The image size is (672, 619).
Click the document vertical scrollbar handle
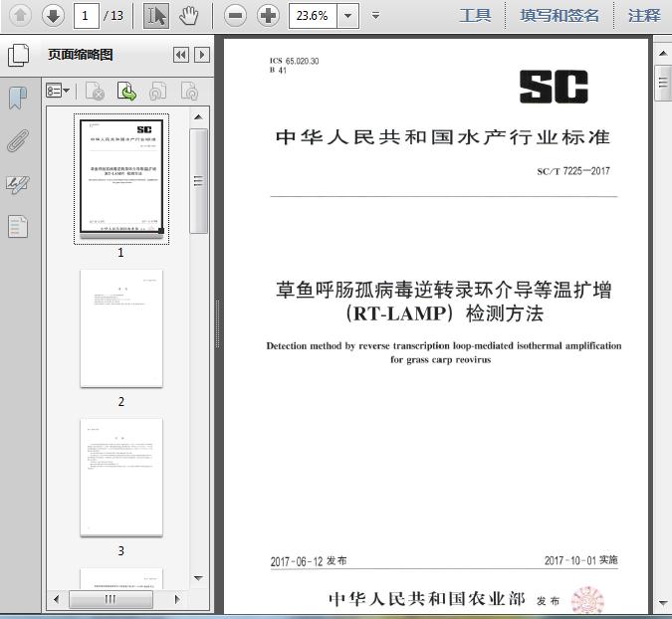[663, 83]
